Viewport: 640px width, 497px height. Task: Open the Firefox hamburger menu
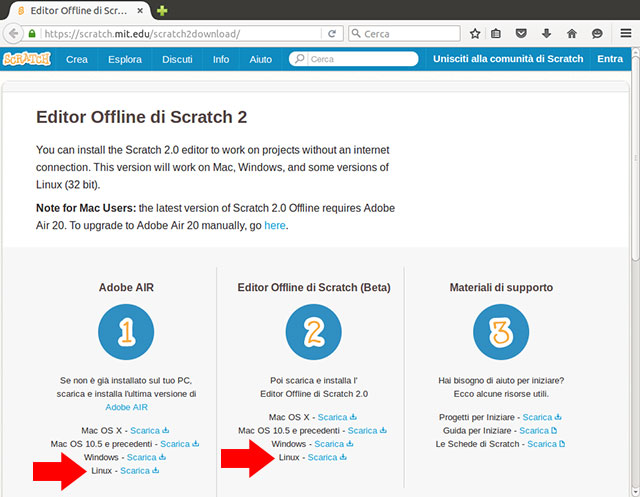point(626,33)
